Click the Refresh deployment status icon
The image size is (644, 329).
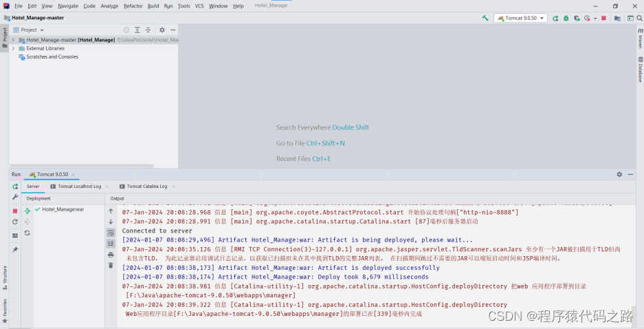27,233
